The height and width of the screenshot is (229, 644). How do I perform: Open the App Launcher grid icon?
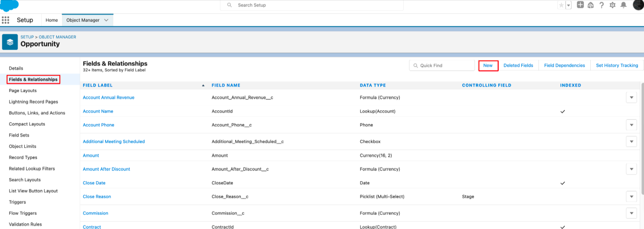coord(5,20)
